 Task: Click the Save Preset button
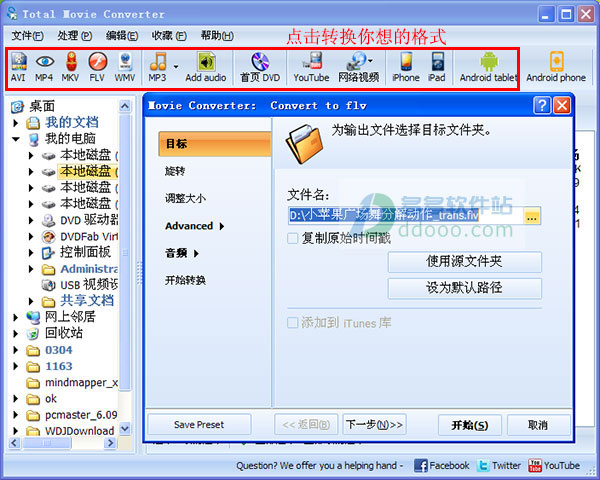(x=199, y=424)
